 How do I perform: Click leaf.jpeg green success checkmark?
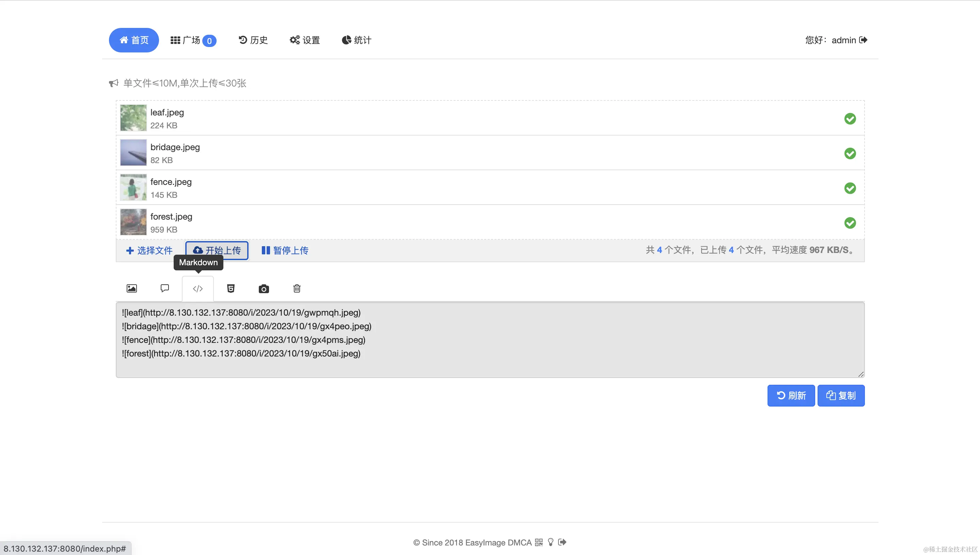(850, 118)
